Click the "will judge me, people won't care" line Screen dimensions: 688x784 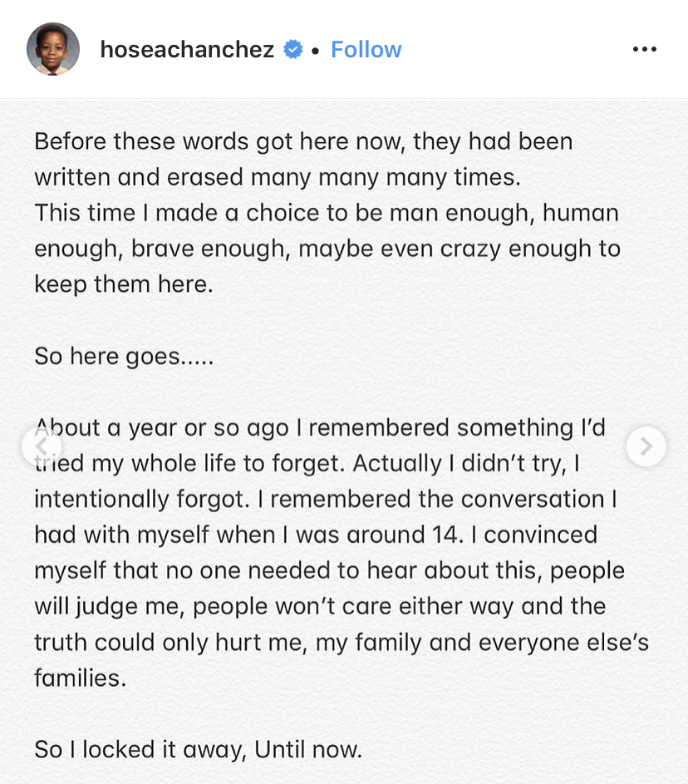click(x=320, y=607)
